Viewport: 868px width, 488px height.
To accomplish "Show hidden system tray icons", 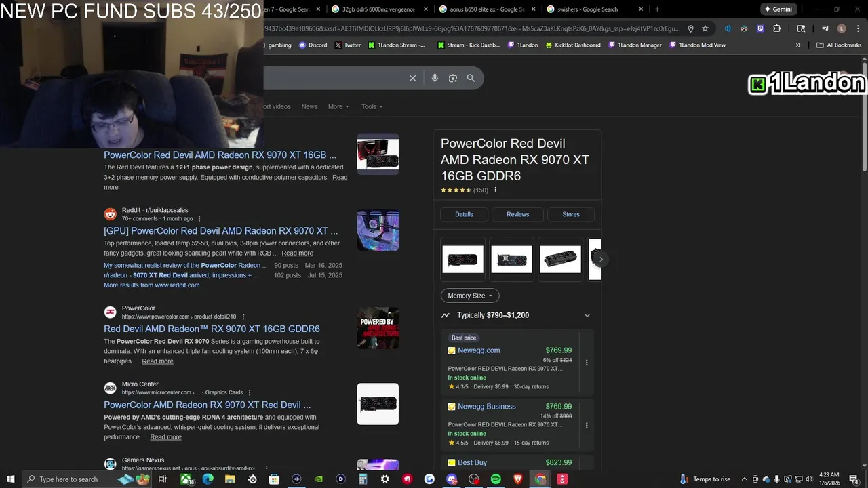I will tap(744, 479).
